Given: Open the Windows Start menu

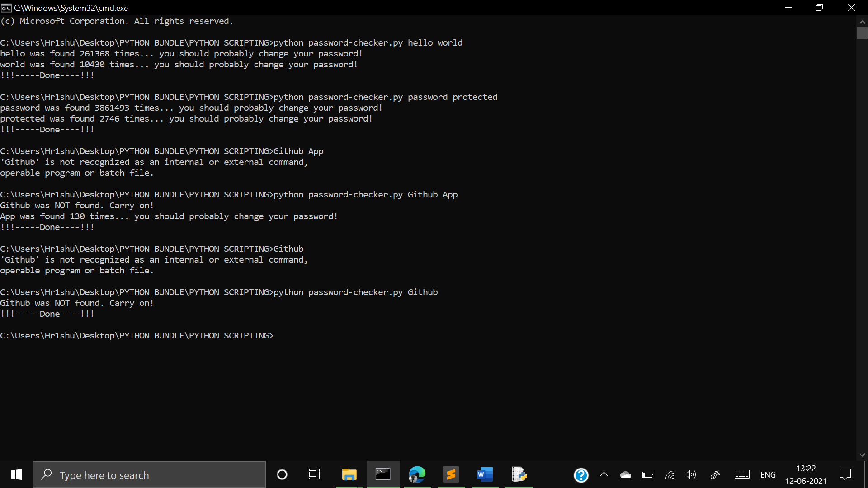Looking at the screenshot, I should 16,474.
